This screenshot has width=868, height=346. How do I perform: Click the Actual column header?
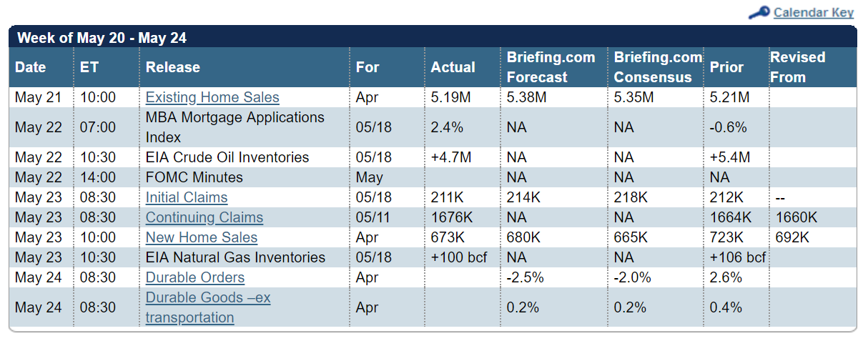[x=453, y=67]
